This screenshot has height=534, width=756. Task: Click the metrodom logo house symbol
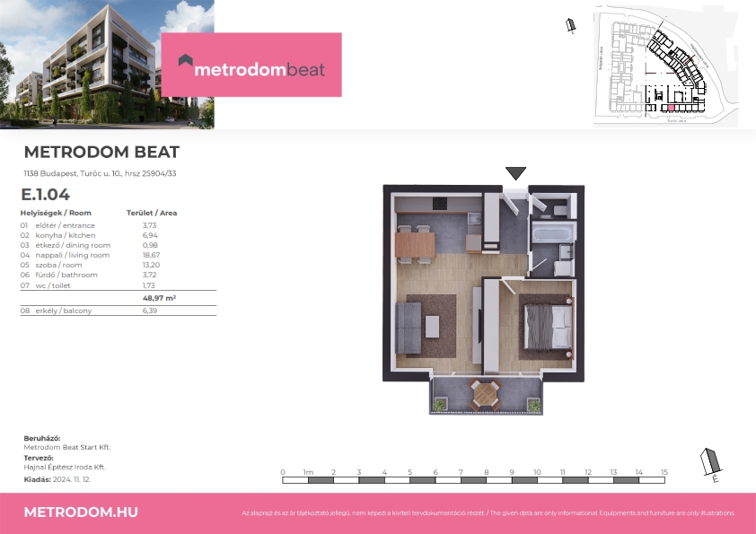pos(185,63)
